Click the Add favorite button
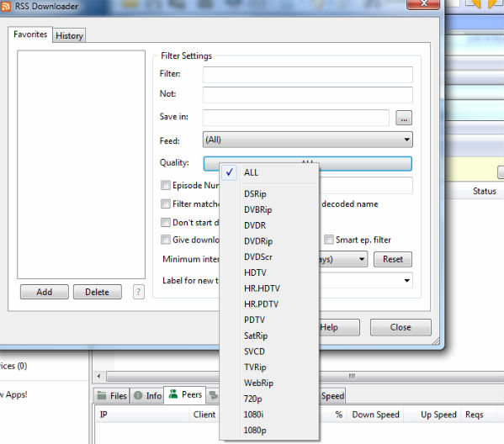The image size is (504, 444). pyautogui.click(x=45, y=292)
